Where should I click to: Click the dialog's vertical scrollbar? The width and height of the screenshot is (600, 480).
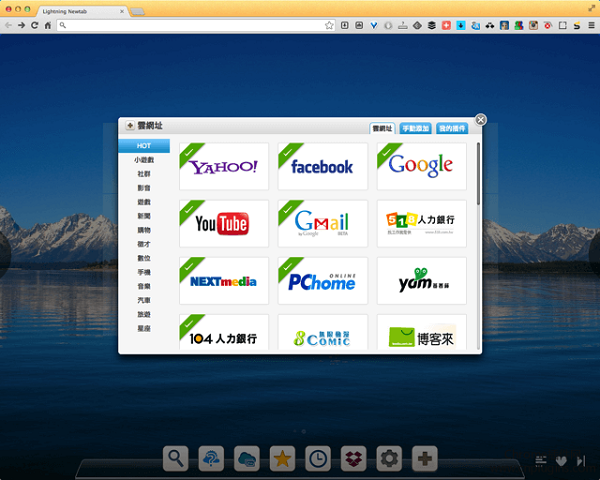[478, 174]
